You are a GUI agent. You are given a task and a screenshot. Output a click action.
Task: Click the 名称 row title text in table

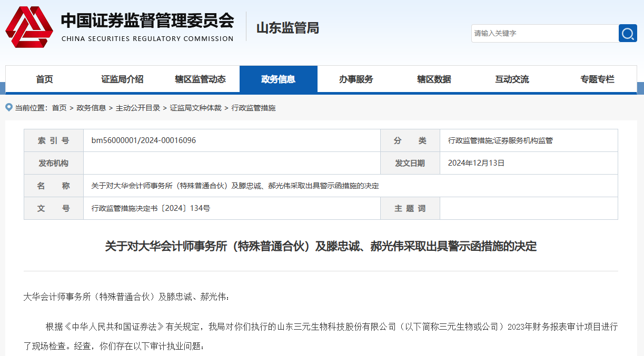click(x=235, y=186)
